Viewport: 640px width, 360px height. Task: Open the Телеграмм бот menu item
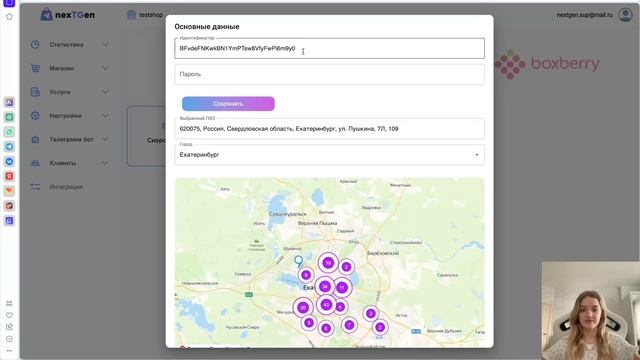[69, 140]
